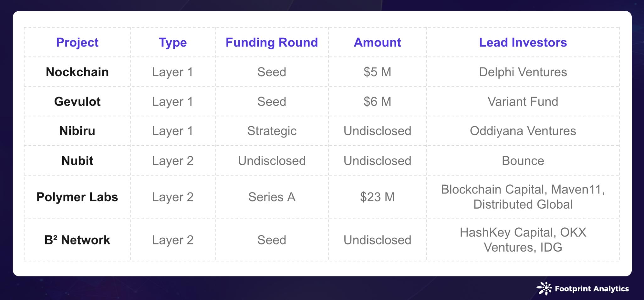Click the Footprint Analytics logo icon
This screenshot has width=644, height=300.
[544, 288]
